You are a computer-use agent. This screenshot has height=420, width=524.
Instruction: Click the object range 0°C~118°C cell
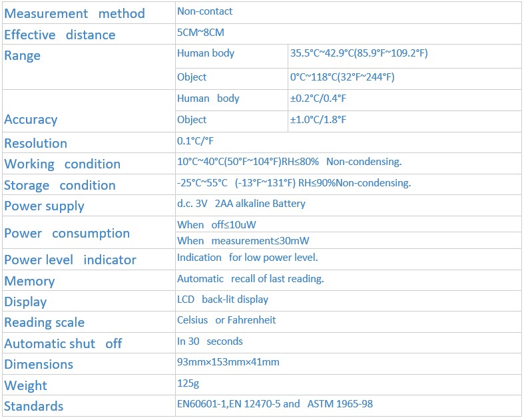coord(342,77)
